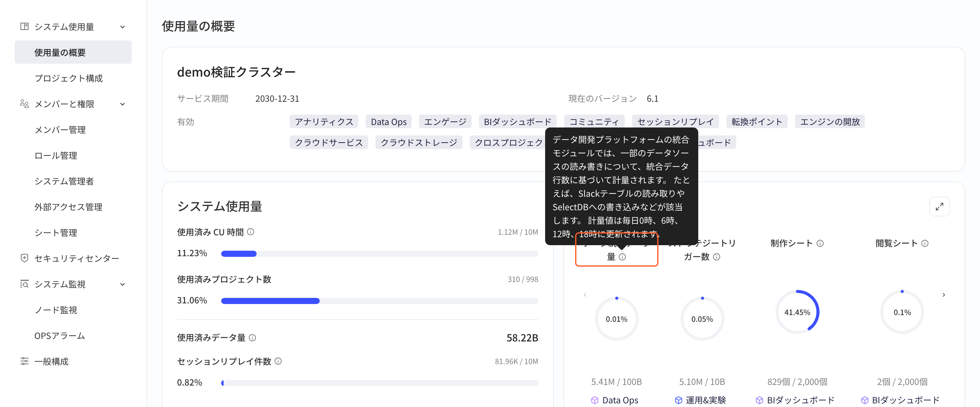Click info icon beside 制作シート

(x=820, y=243)
